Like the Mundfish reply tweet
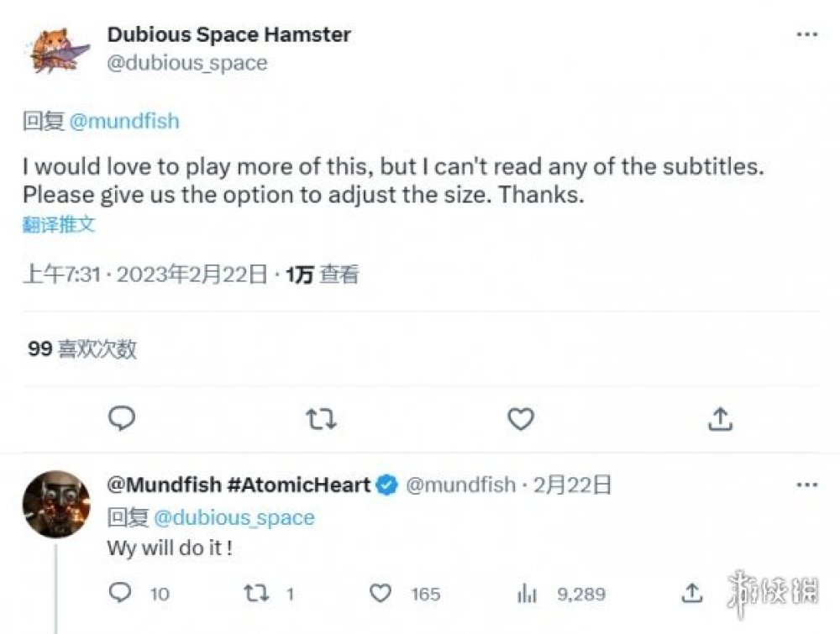 pyautogui.click(x=381, y=594)
